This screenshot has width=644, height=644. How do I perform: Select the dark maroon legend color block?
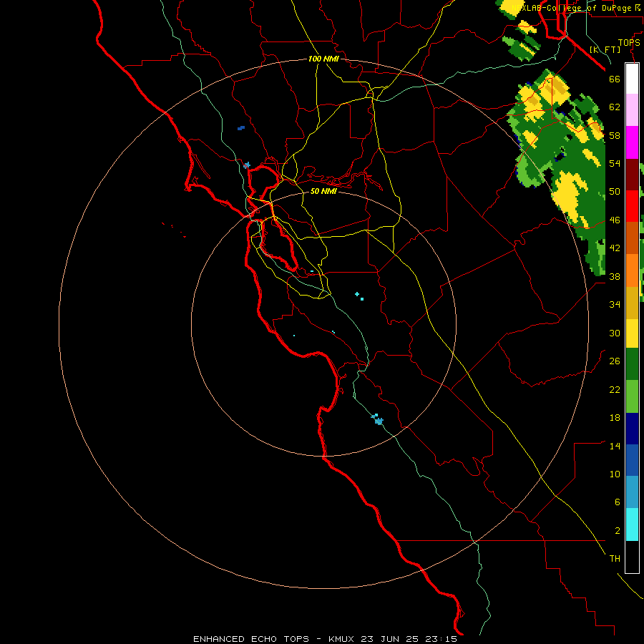(632, 175)
